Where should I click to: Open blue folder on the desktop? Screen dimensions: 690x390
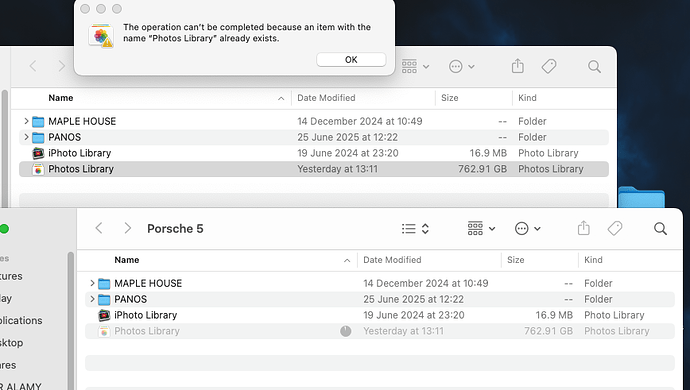click(x=641, y=197)
